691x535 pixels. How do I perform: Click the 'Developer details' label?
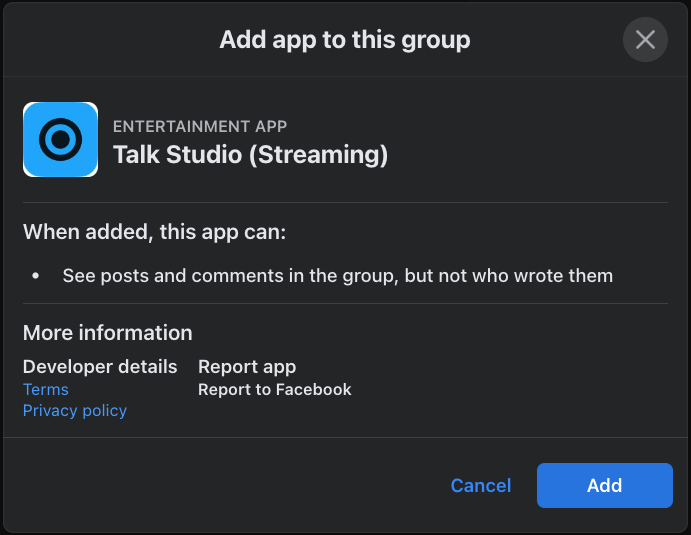100,367
